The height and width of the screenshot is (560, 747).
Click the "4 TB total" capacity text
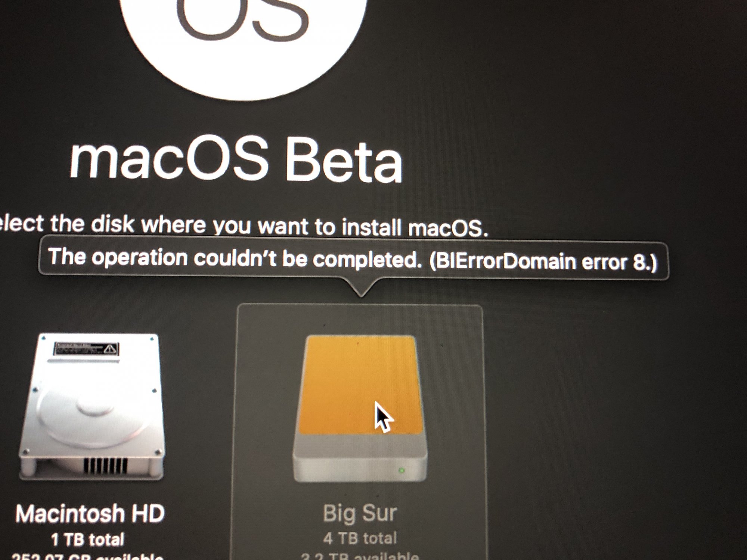click(360, 538)
